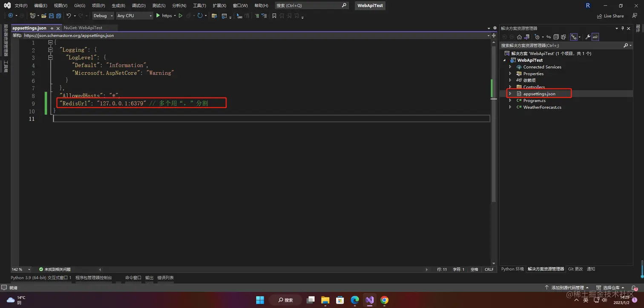Screen dimensions: 644x308
Task: Expand the Program.cs tree node
Action: click(510, 100)
